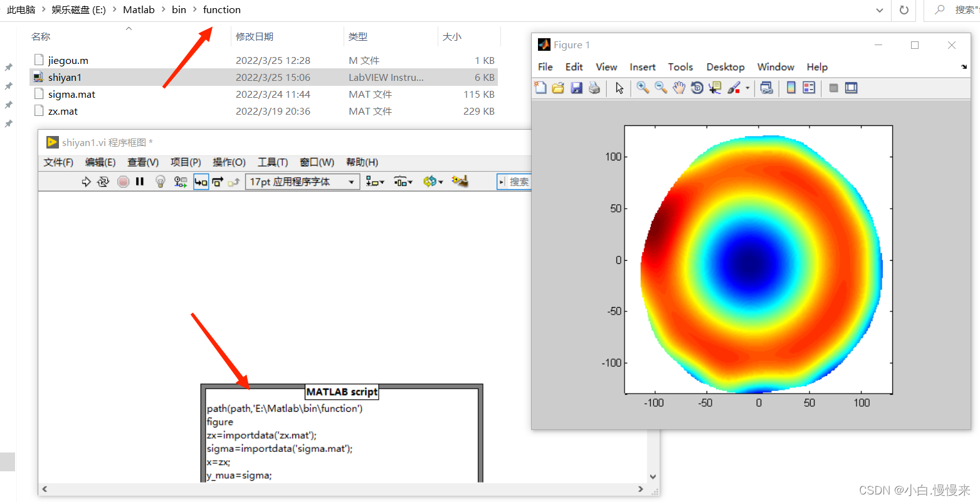
Task: Expand the Align Objects dropdown
Action: point(375,182)
